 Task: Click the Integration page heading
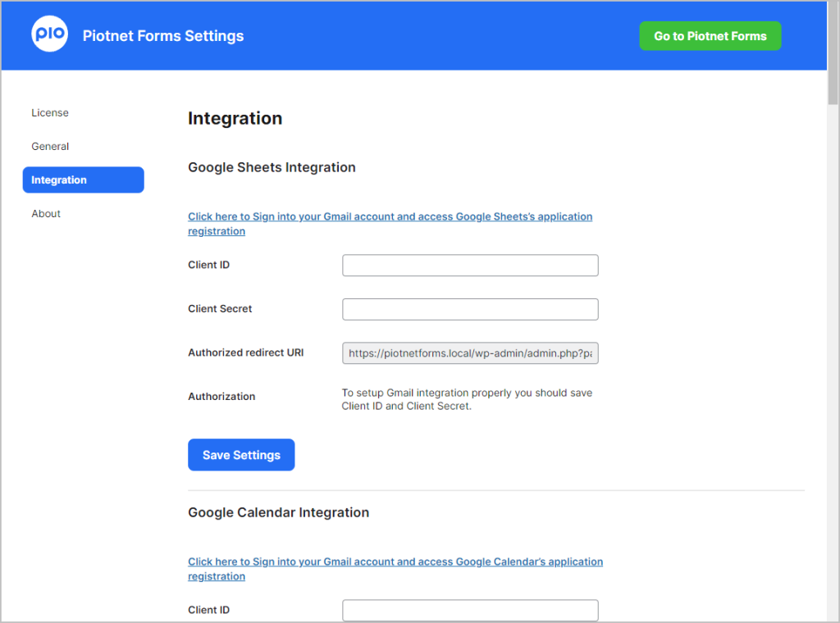point(235,118)
